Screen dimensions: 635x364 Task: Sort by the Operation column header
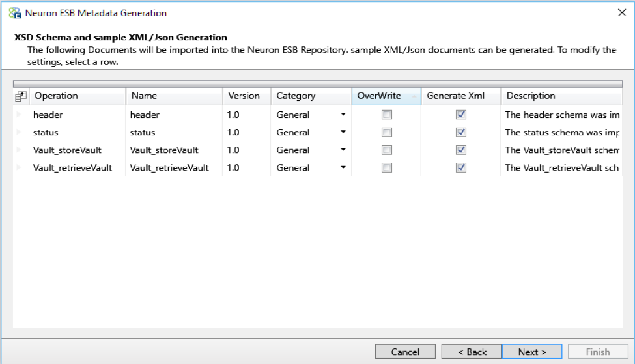(78, 96)
